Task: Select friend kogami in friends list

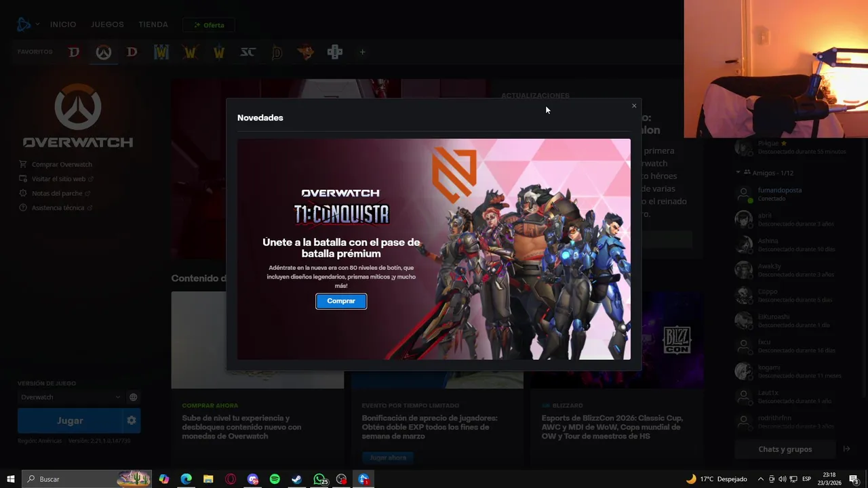Action: point(786,371)
